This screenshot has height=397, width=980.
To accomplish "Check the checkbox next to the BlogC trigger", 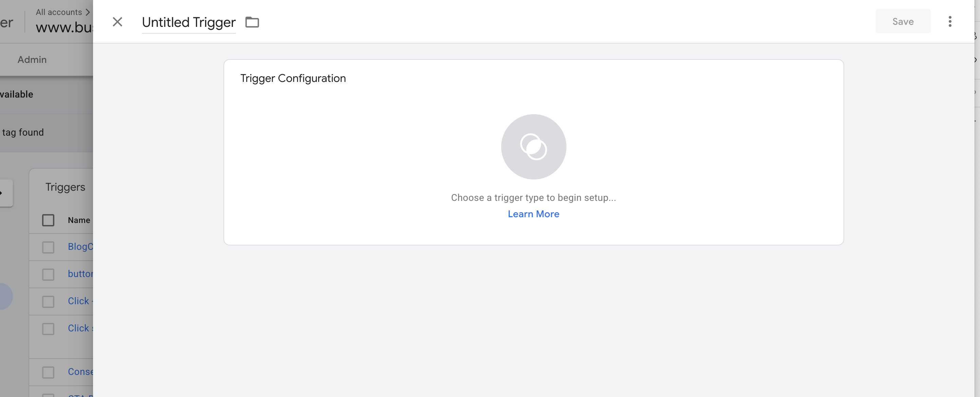I will [48, 247].
